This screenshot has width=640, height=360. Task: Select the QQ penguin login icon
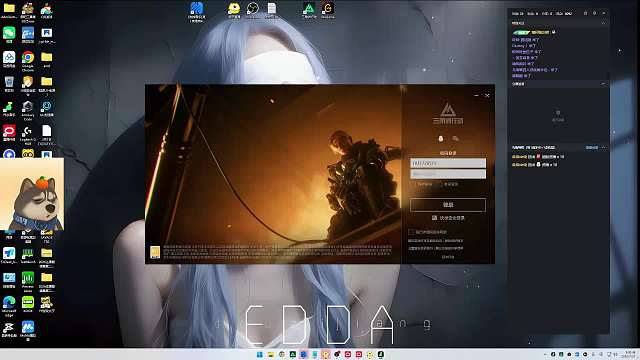pos(441,139)
